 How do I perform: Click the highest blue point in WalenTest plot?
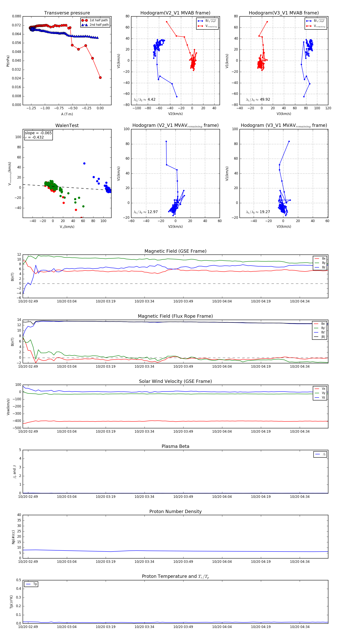pos(84,164)
